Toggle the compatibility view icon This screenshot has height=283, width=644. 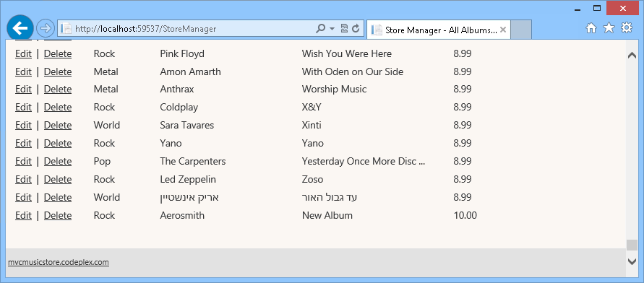345,28
